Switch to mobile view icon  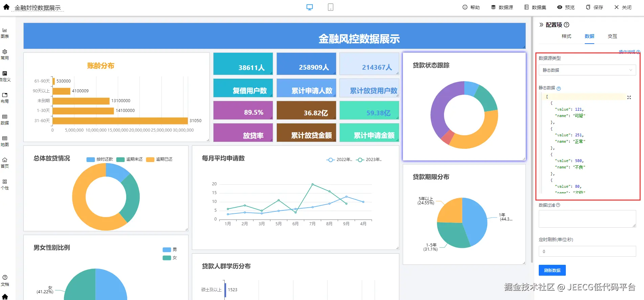(331, 7)
